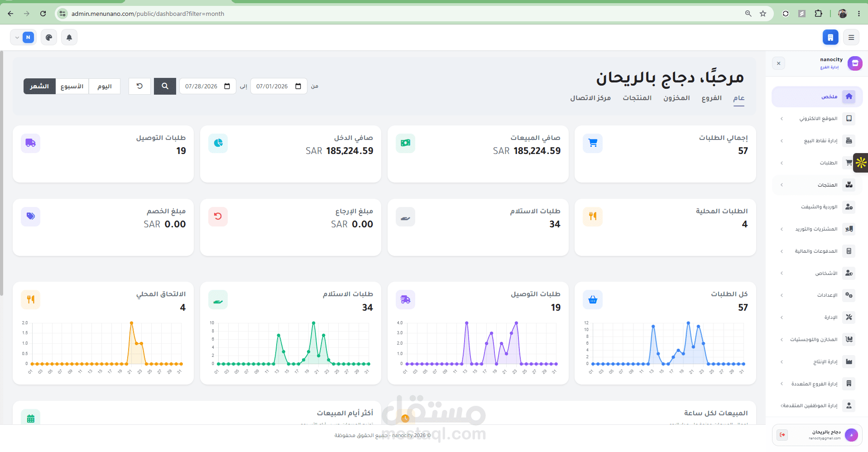Click the مبلغ الإرجاع refund icon
Screen dimensions: 868x452
pos(218,216)
